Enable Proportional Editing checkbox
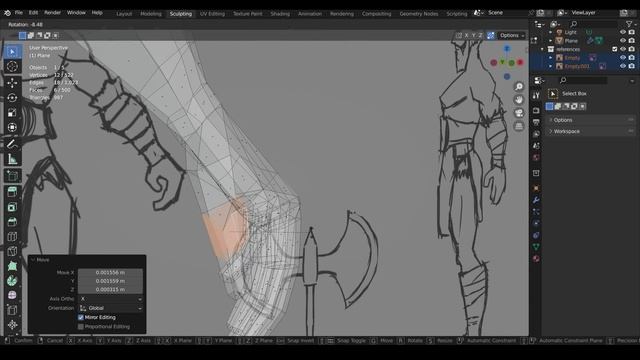Image resolution: width=640 pixels, height=360 pixels. point(81,327)
